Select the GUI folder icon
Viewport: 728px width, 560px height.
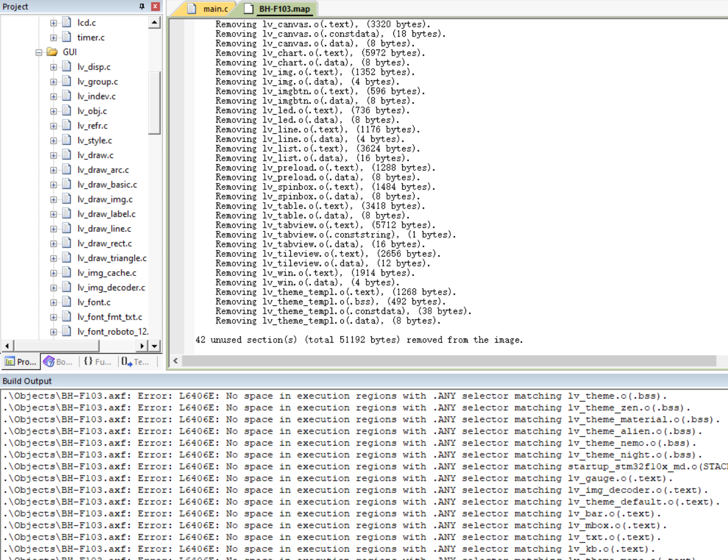pyautogui.click(x=52, y=51)
